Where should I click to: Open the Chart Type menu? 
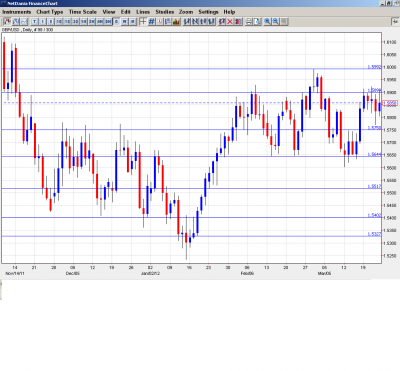click(x=50, y=12)
